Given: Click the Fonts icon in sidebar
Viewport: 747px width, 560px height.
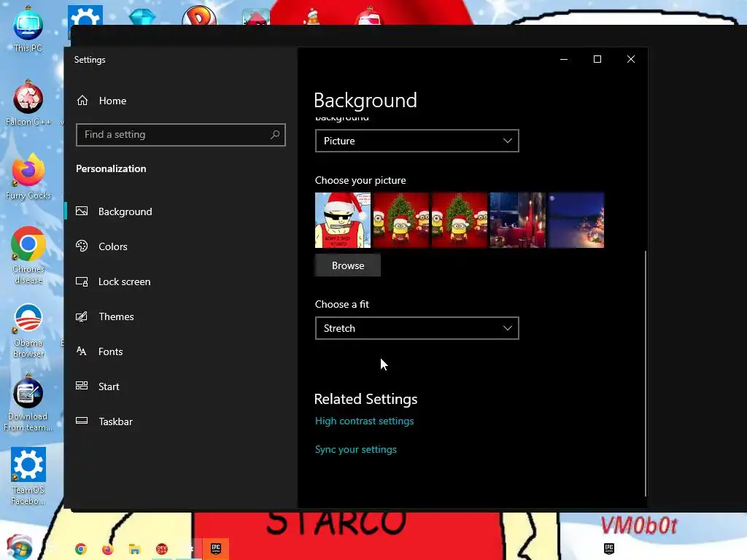Looking at the screenshot, I should [82, 351].
